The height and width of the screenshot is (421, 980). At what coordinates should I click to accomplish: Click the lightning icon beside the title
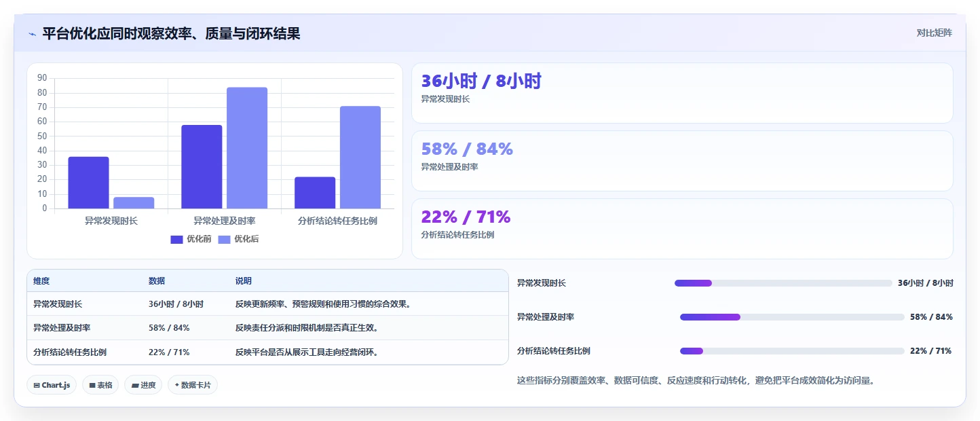click(x=32, y=34)
